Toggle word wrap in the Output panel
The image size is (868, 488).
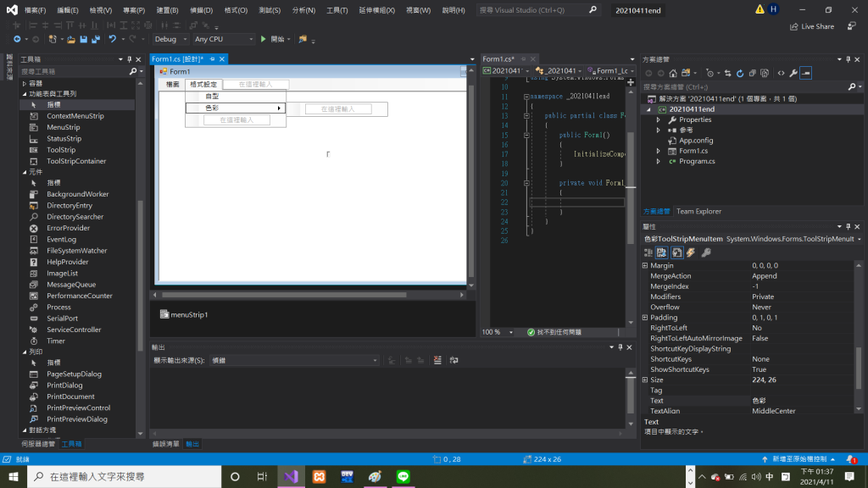tap(454, 360)
